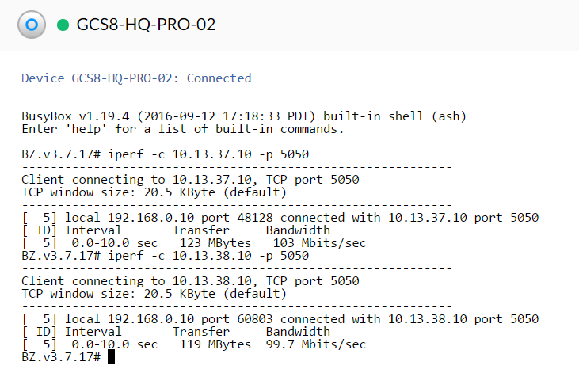Viewport: 579px width, 392px height.
Task: Click the second 'TCP window size' line
Action: coord(154,294)
